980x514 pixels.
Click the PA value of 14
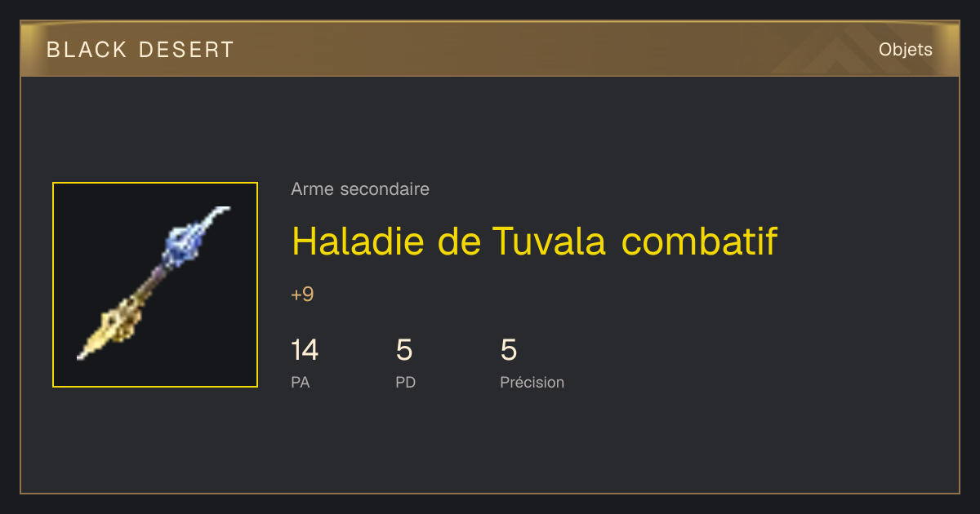(x=305, y=350)
